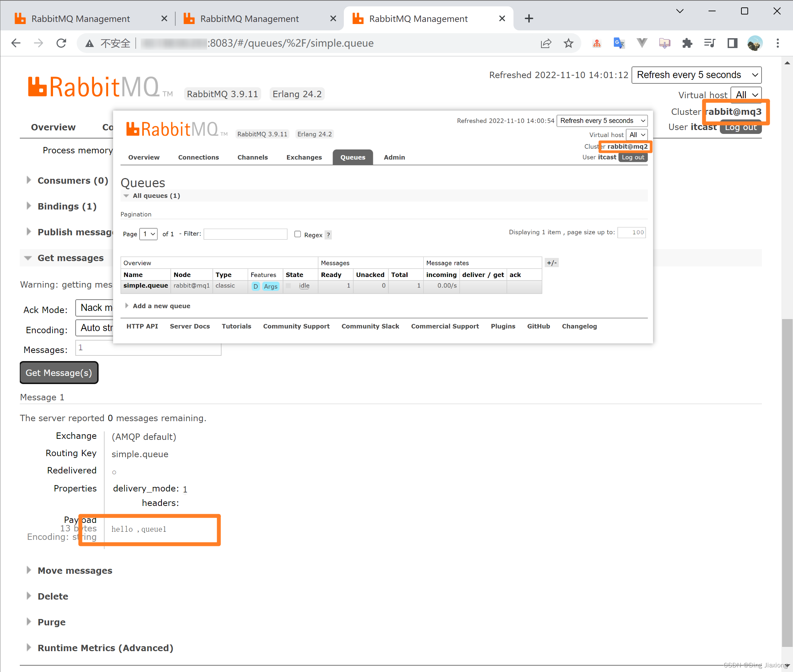Click the browser forward arrow
793x672 pixels.
(39, 43)
